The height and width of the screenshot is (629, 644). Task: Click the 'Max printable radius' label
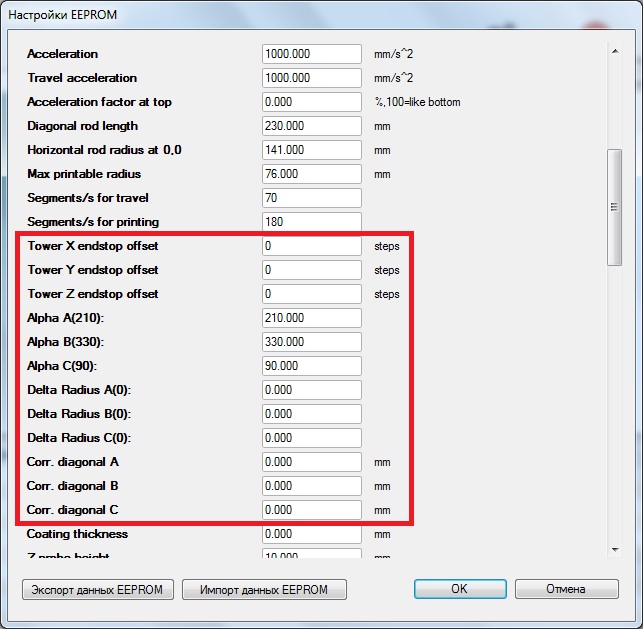pyautogui.click(x=84, y=174)
